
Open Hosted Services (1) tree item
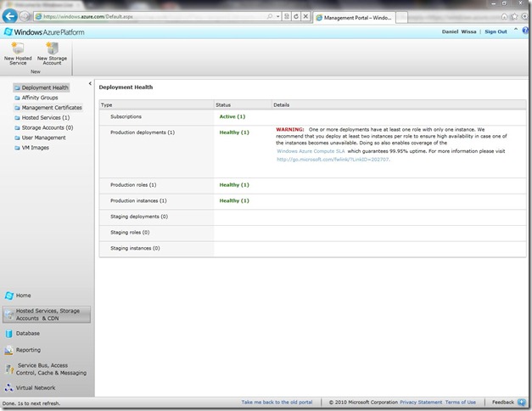click(x=46, y=118)
